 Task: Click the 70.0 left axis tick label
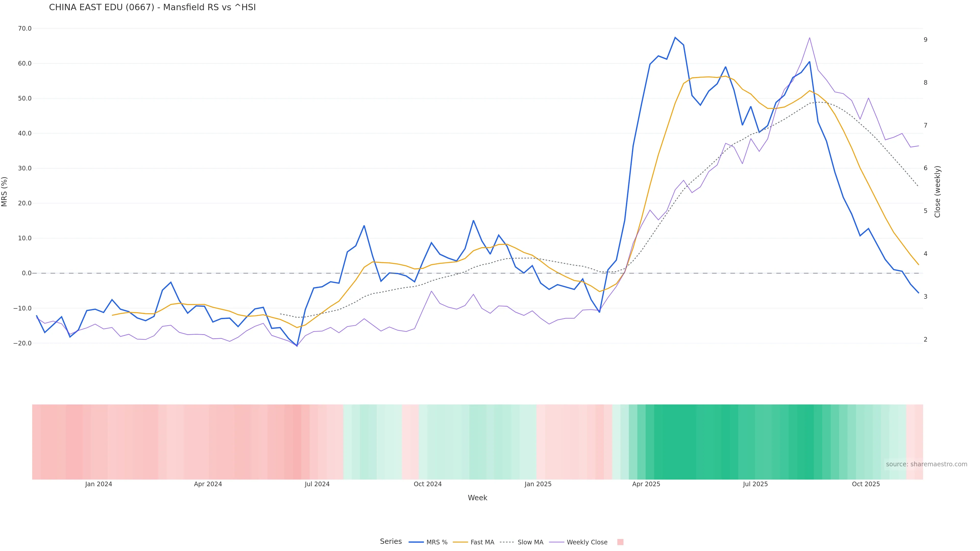coord(25,29)
